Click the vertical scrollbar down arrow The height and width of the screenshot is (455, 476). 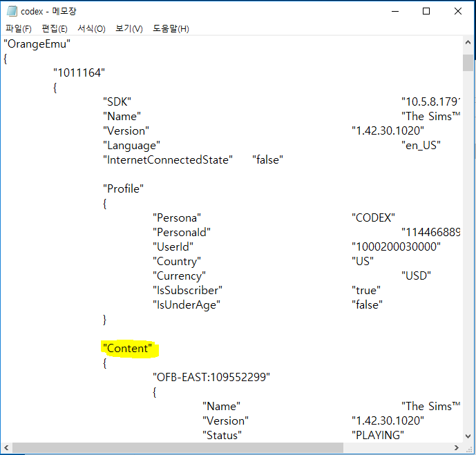468,436
